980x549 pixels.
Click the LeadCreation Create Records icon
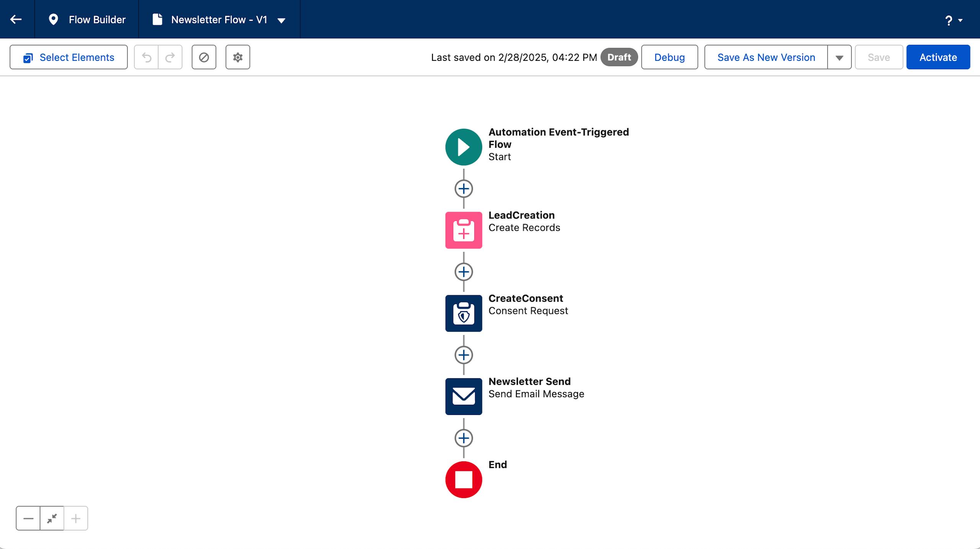(464, 230)
